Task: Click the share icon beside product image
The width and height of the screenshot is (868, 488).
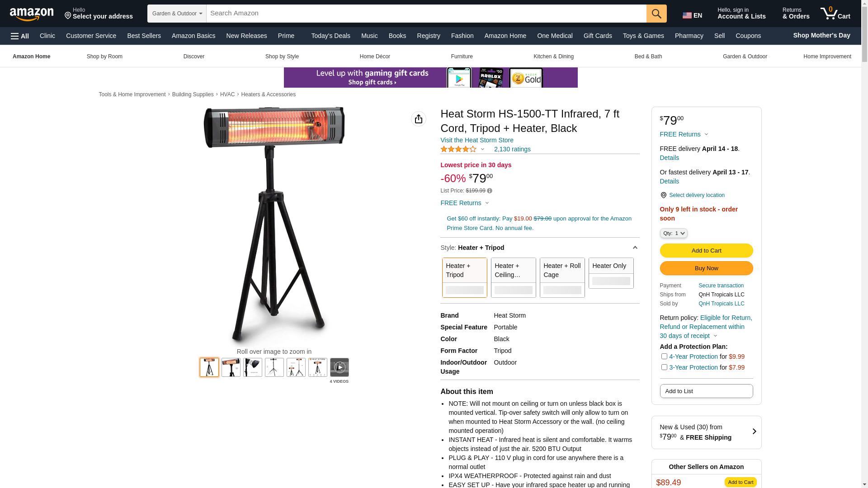Action: coord(419,119)
